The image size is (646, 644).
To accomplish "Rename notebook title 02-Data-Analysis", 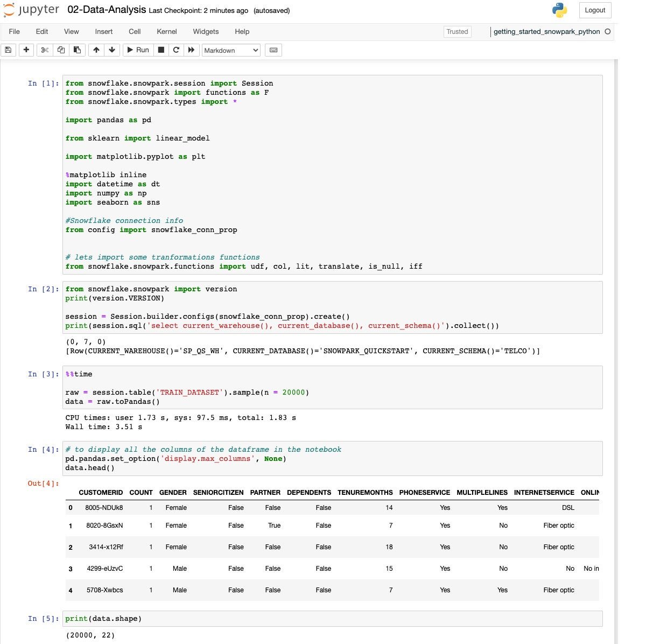I will coord(107,10).
